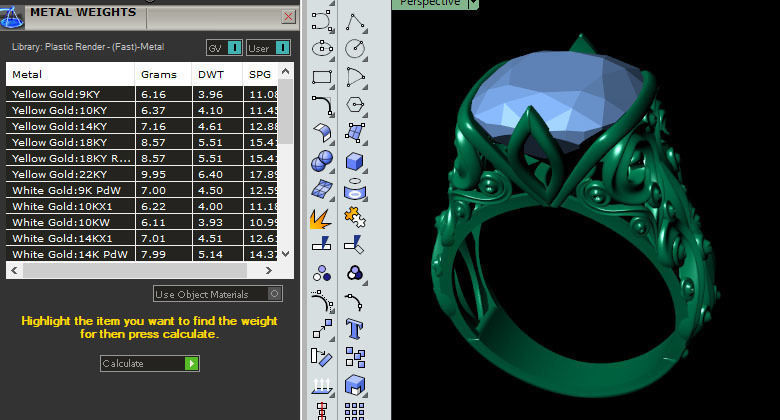Click the Calculate button
The height and width of the screenshot is (420, 780).
(x=150, y=363)
